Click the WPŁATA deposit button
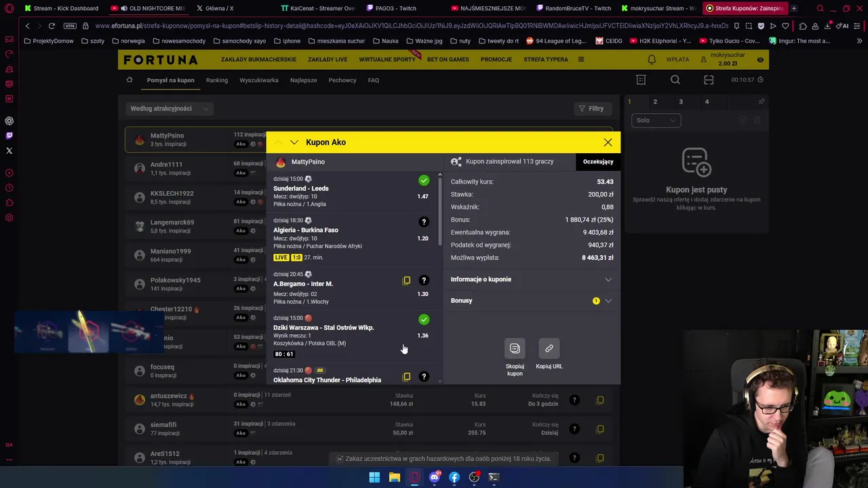This screenshot has width=868, height=488. [x=677, y=60]
